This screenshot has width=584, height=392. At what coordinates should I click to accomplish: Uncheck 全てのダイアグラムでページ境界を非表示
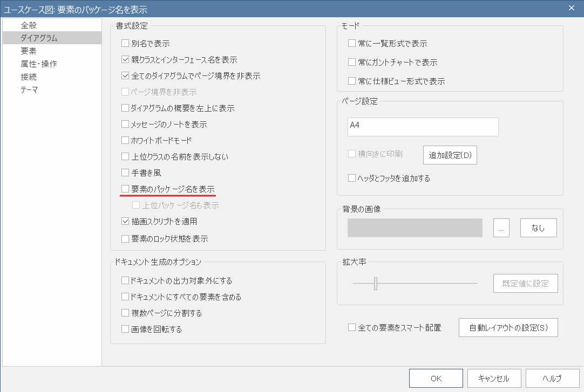point(125,75)
